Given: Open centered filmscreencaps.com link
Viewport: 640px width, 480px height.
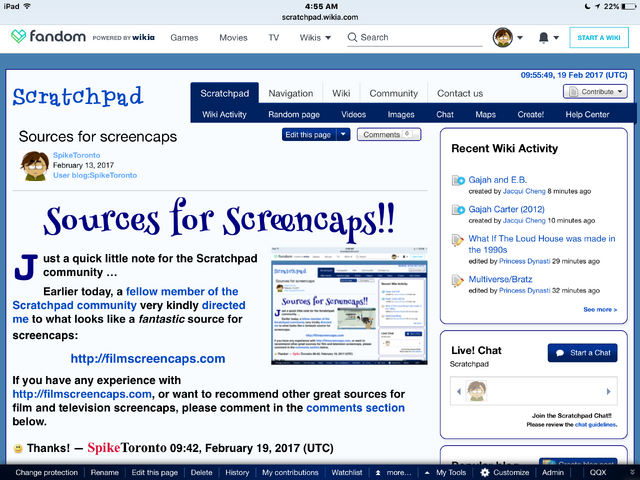Looking at the screenshot, I should pyautogui.click(x=148, y=358).
